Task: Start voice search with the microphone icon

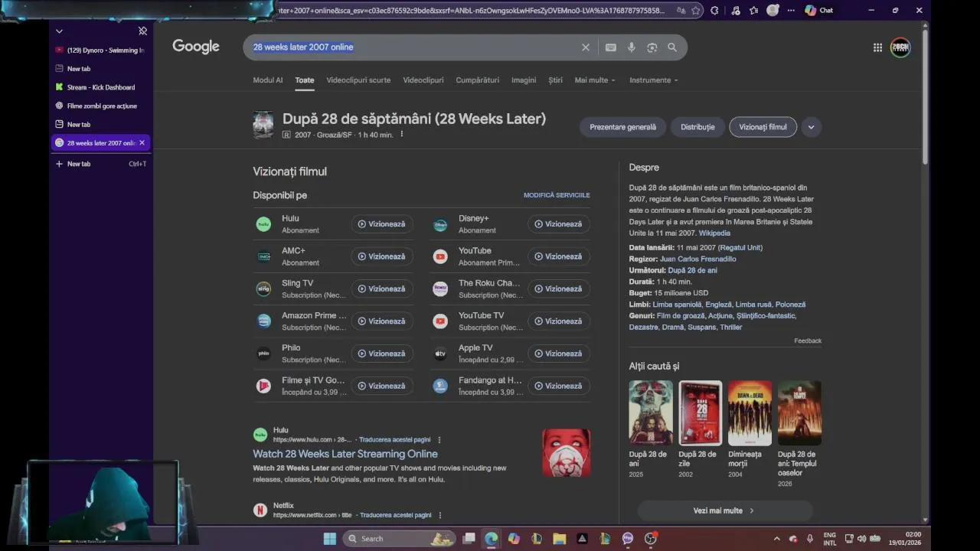Action: (632, 47)
